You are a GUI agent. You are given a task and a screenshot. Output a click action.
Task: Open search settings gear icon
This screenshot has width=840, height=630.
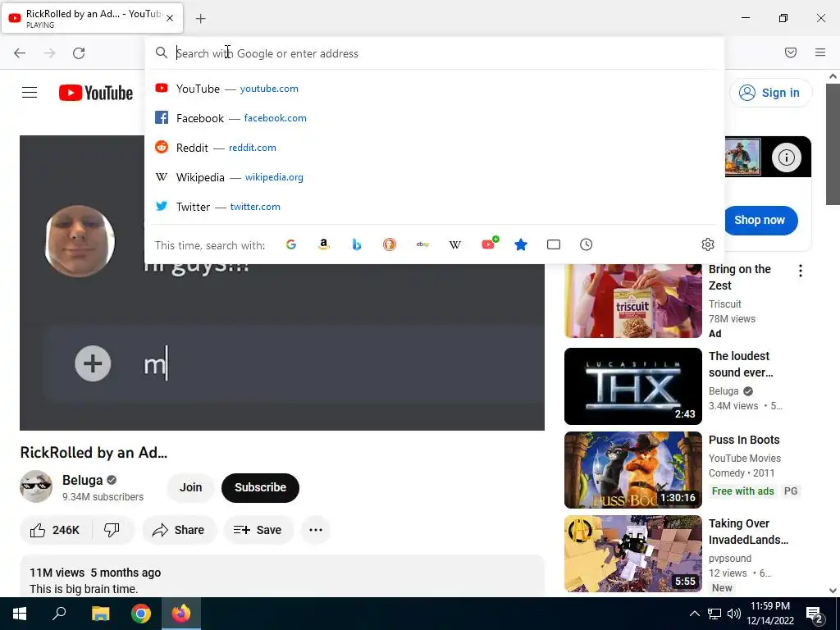708,244
